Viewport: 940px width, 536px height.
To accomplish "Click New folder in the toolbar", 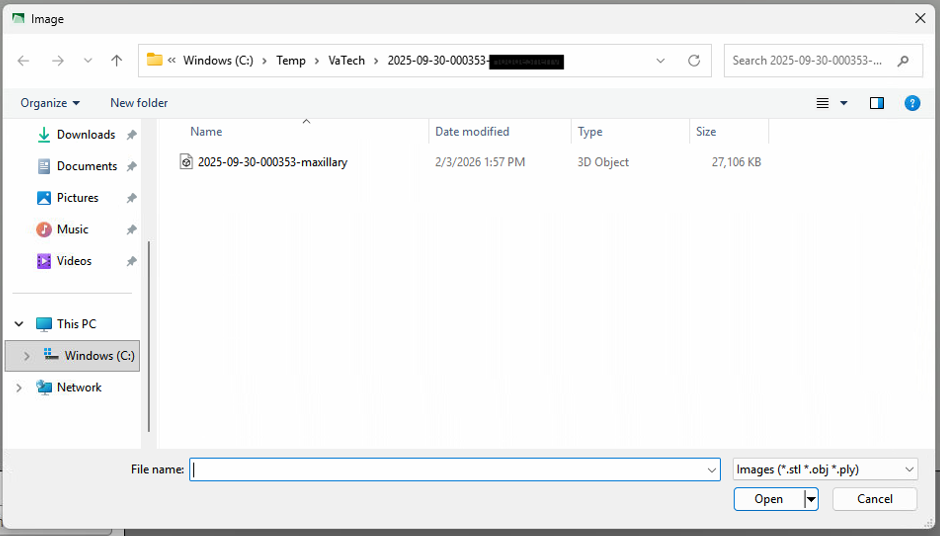I will pyautogui.click(x=139, y=103).
